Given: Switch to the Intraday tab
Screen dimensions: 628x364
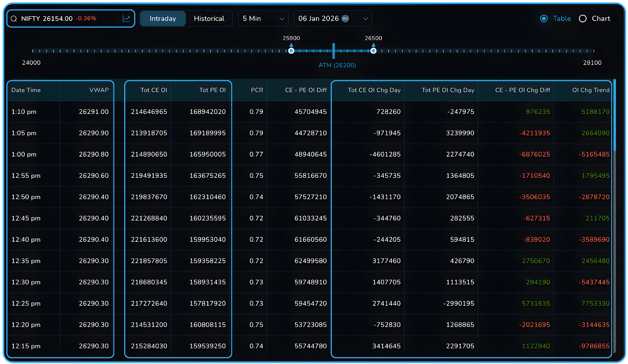Looking at the screenshot, I should pos(163,18).
